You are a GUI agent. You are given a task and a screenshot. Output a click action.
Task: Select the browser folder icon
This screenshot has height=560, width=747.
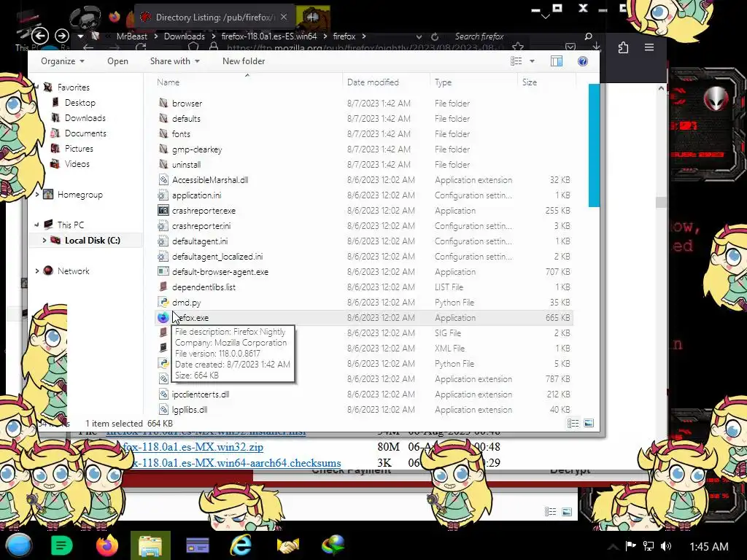163,103
